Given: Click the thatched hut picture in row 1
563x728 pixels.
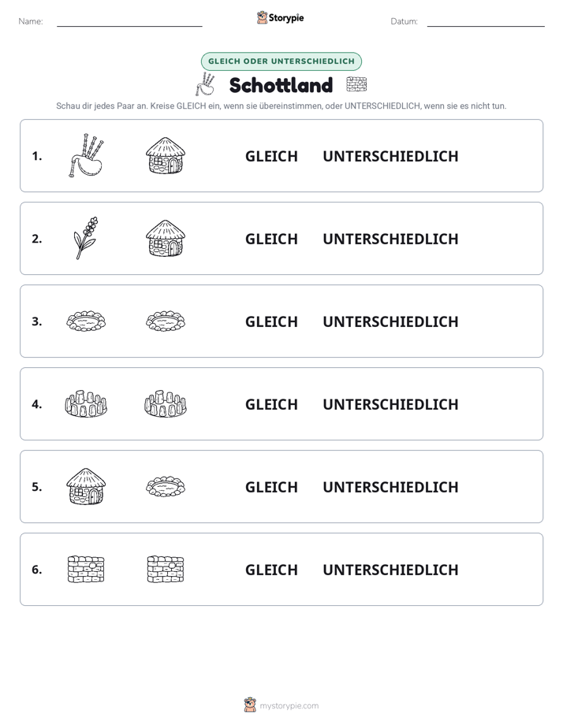Looking at the screenshot, I should coord(166,155).
